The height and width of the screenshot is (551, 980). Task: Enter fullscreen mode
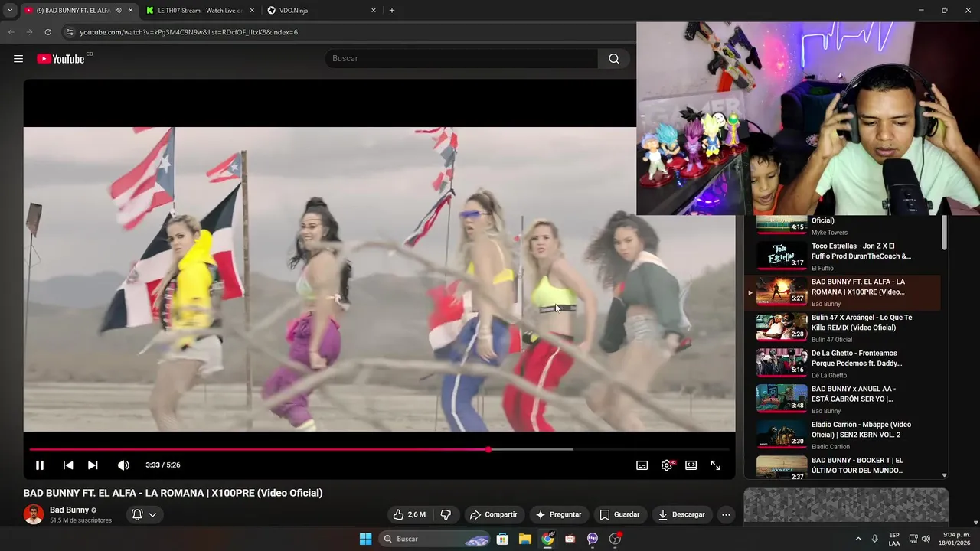(x=716, y=465)
